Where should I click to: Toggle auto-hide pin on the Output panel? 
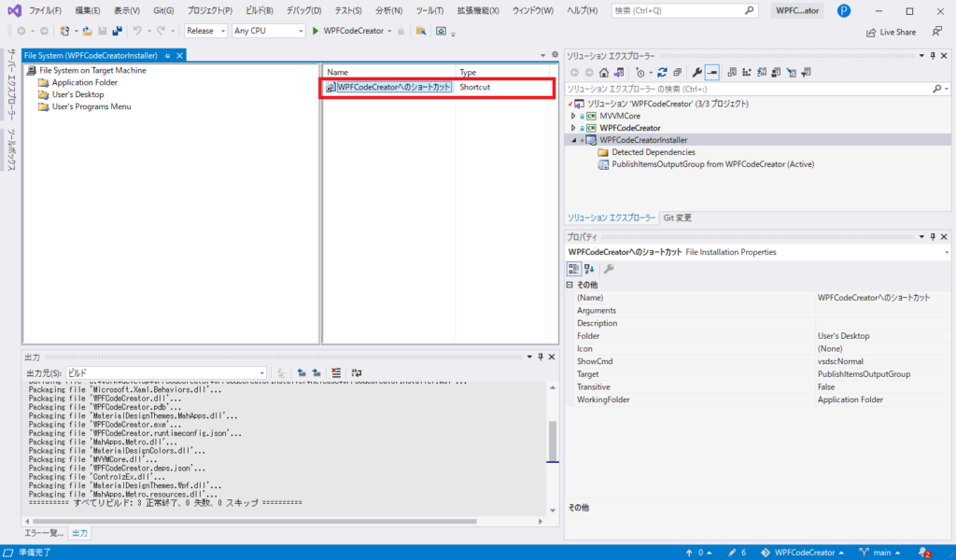coord(541,357)
